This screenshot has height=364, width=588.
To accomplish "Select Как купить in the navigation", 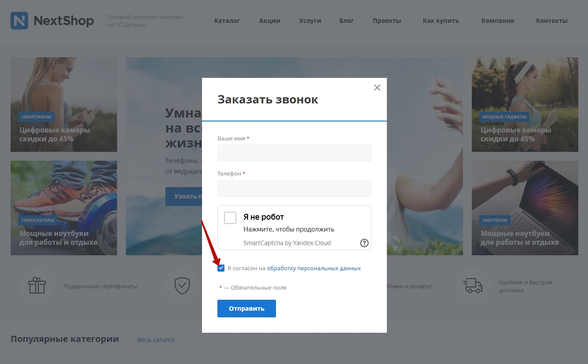I will [x=441, y=21].
